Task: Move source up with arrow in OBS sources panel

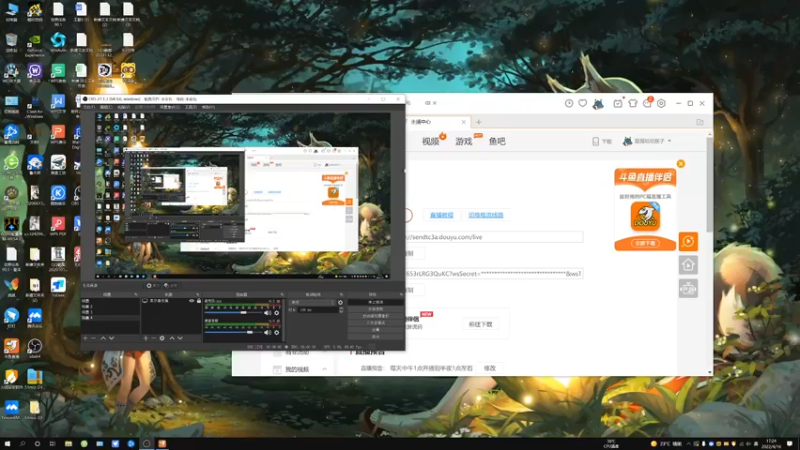Action: (172, 338)
